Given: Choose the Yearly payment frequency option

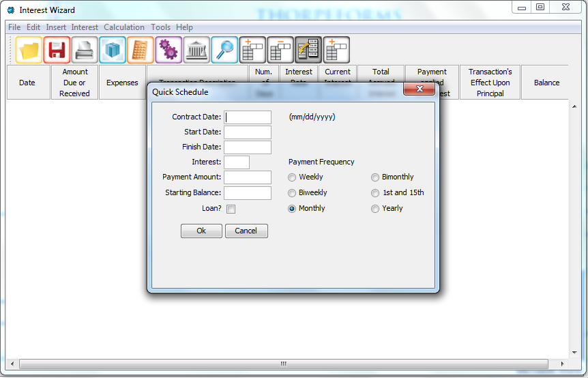Looking at the screenshot, I should 375,209.
